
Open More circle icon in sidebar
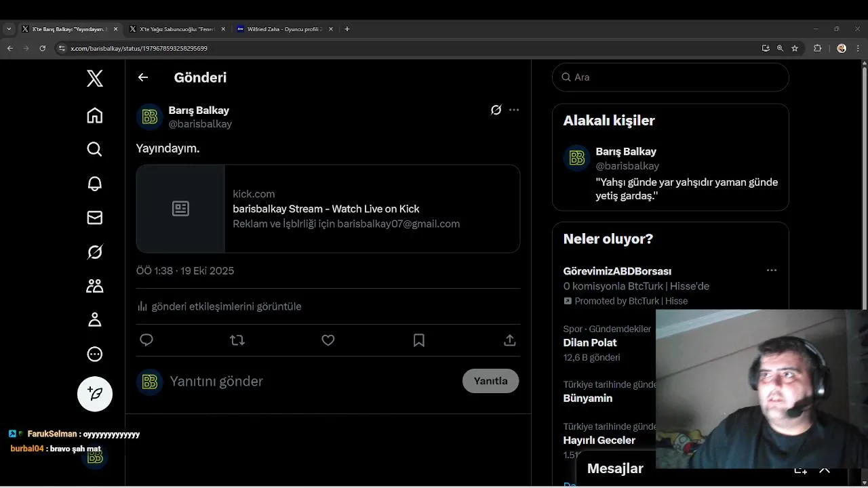click(x=95, y=354)
